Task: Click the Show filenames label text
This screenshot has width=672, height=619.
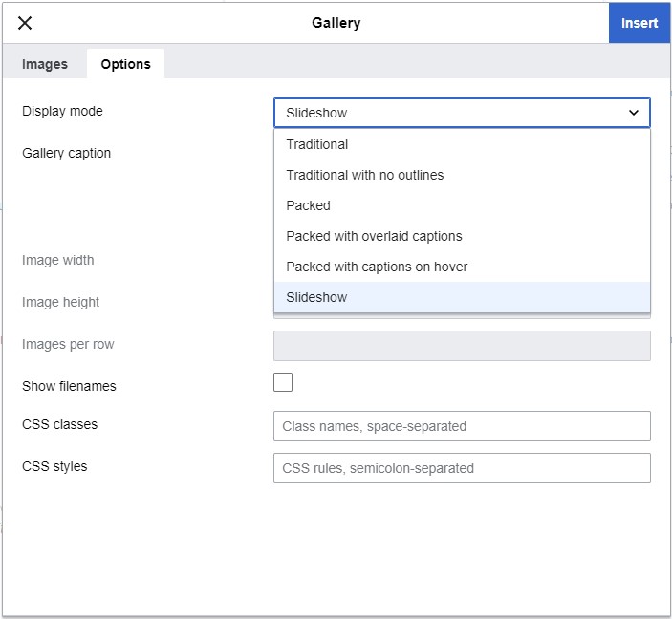Action: pos(69,386)
